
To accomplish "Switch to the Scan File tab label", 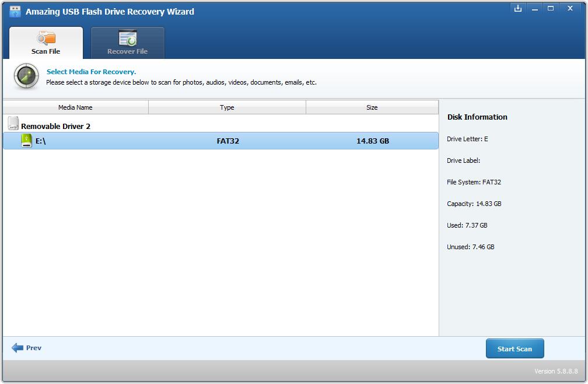I will (x=45, y=51).
